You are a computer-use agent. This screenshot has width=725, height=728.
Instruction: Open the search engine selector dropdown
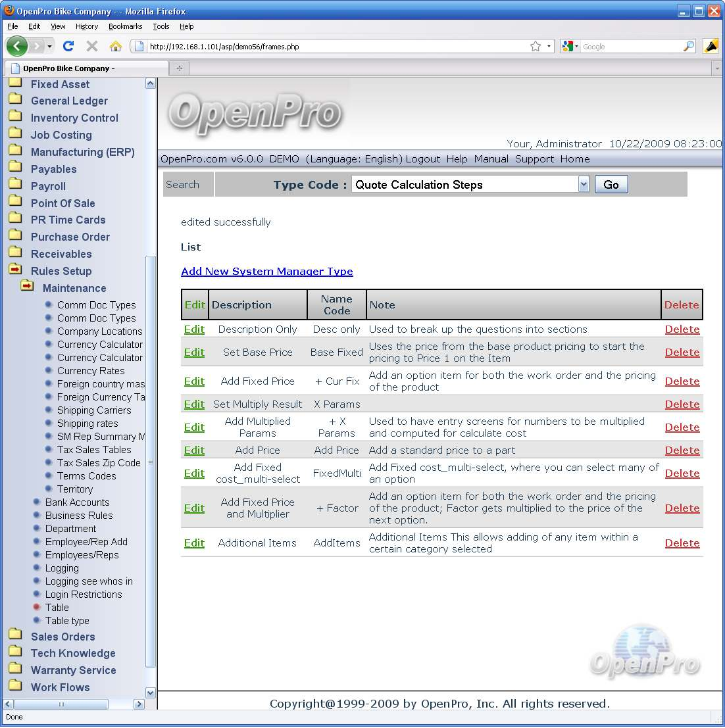570,47
